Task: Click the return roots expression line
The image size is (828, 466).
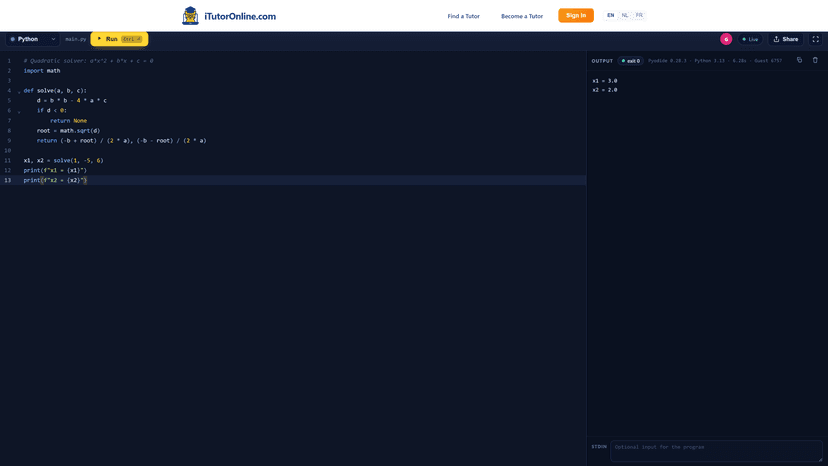Action: tap(121, 141)
